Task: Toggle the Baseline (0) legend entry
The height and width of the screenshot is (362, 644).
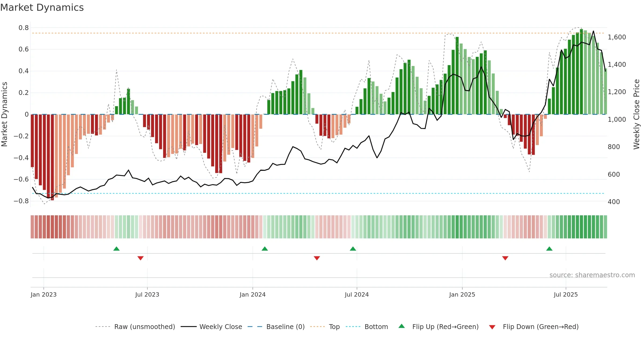Action: (x=276, y=327)
